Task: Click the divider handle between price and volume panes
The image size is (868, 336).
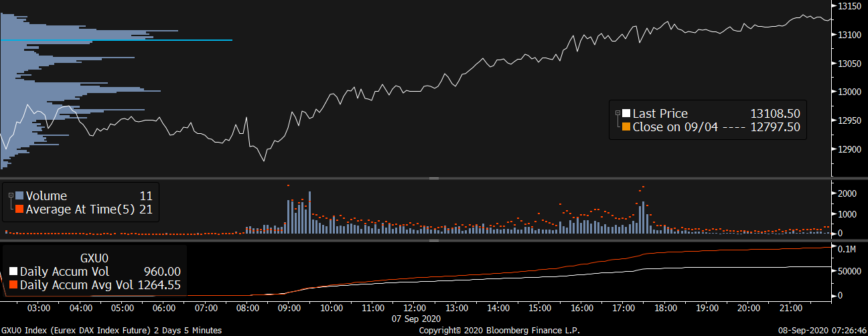Action: tap(433, 179)
